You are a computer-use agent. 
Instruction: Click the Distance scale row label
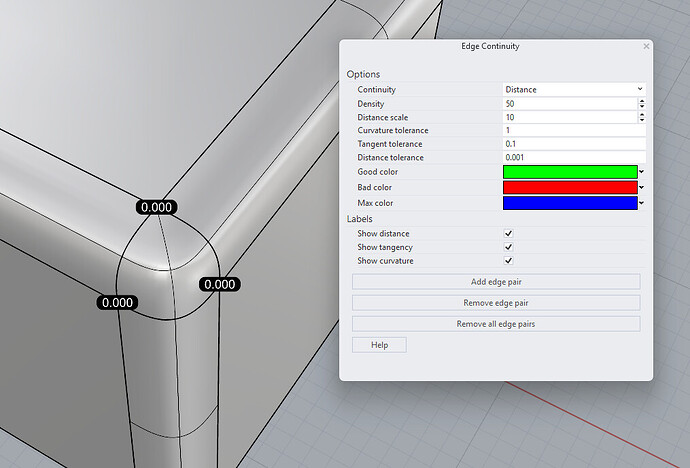tap(382, 117)
